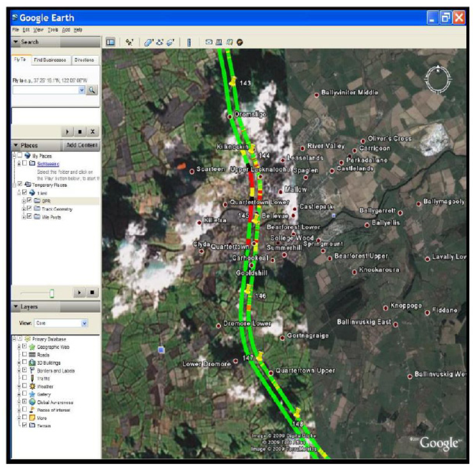Click the Places tour slider handle
This screenshot has height=471, width=476.
click(x=52, y=294)
